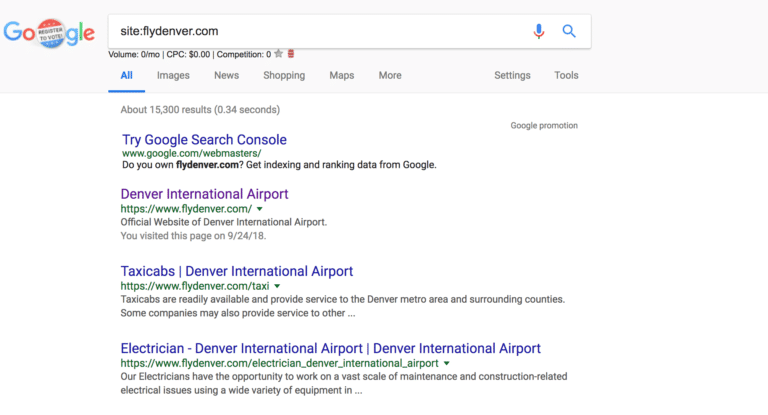The image size is (768, 415).
Task: Open the Taxicabs | Denver International Airport result
Action: [x=237, y=271]
